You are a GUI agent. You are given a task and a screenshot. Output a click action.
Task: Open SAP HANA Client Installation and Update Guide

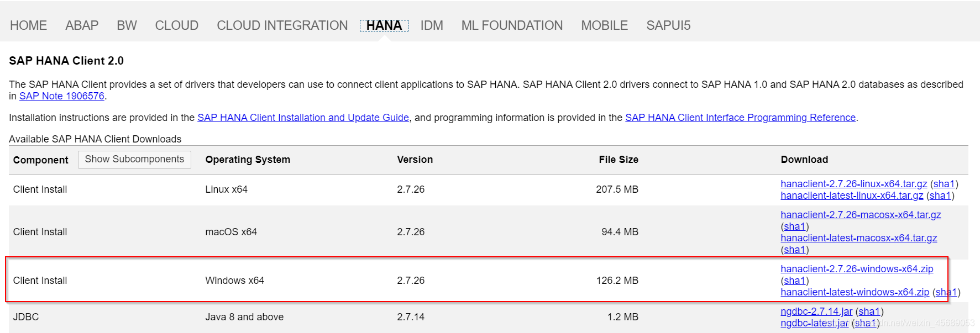(303, 118)
